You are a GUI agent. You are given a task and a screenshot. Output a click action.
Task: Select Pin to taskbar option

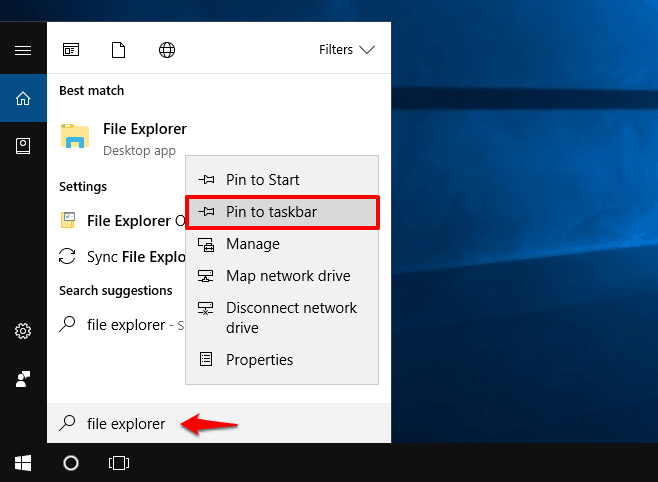271,212
